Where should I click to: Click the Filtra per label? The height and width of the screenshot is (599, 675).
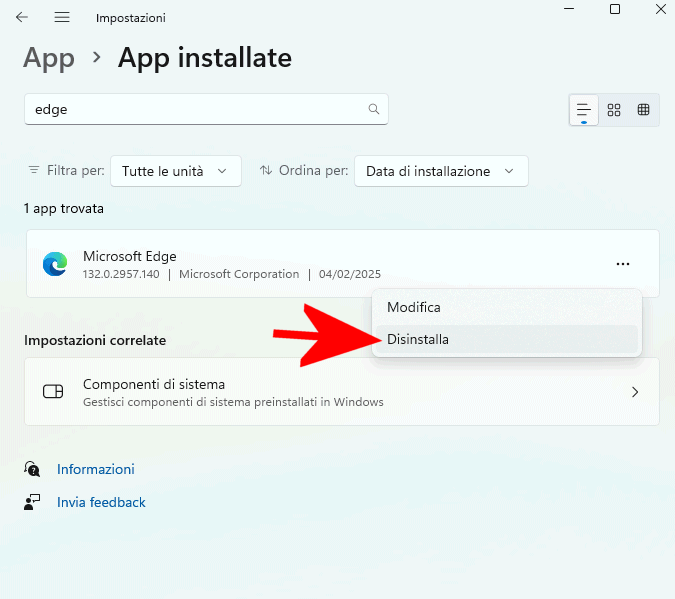click(76, 171)
